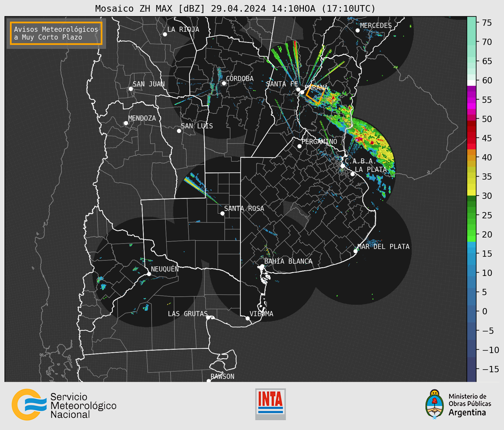Select the MERCEDES city dot
This screenshot has width=504, height=430.
pyautogui.click(x=358, y=31)
